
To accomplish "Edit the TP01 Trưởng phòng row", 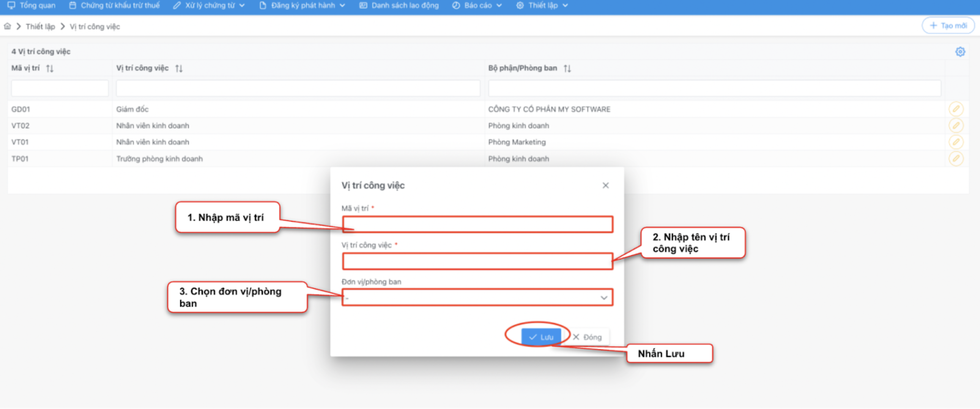I will click(955, 159).
